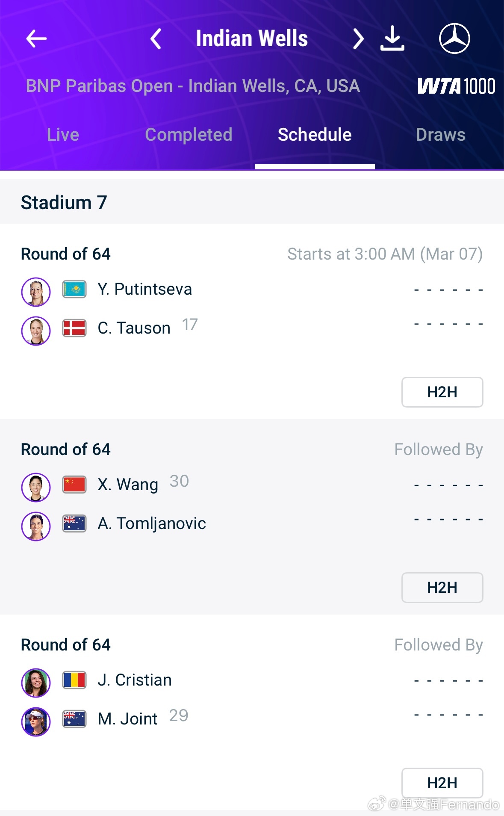Tap X. Wang's player avatar

(x=36, y=487)
